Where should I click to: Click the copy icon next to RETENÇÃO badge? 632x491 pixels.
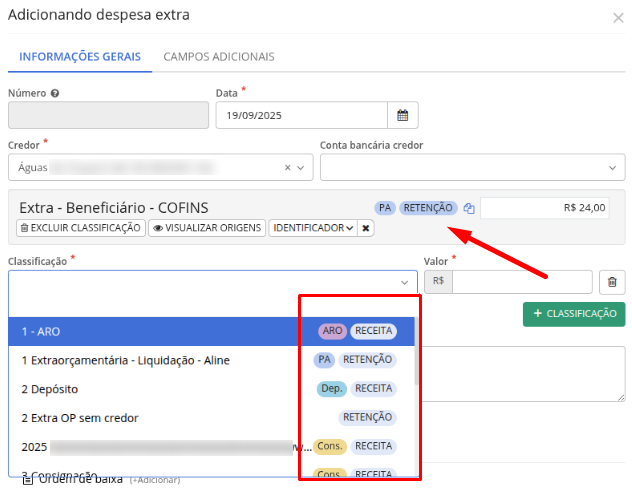pos(469,209)
